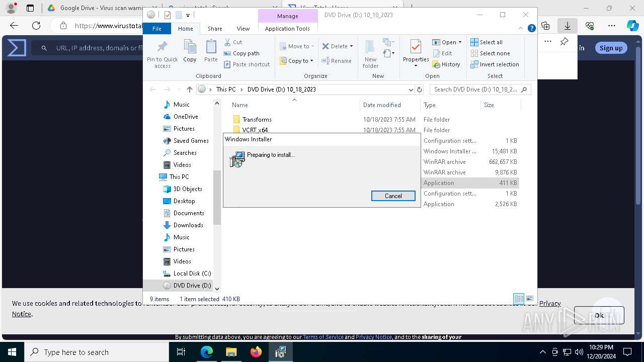Click the Properties ribbon icon
Image resolution: width=644 pixels, height=362 pixels.
pyautogui.click(x=416, y=48)
